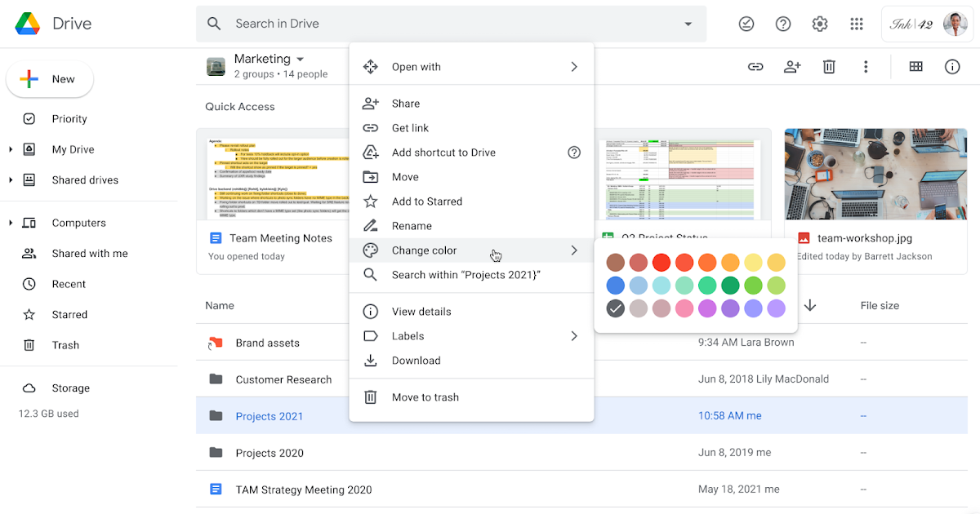
Task: Click the Remove trash icon in toolbar
Action: 829,66
